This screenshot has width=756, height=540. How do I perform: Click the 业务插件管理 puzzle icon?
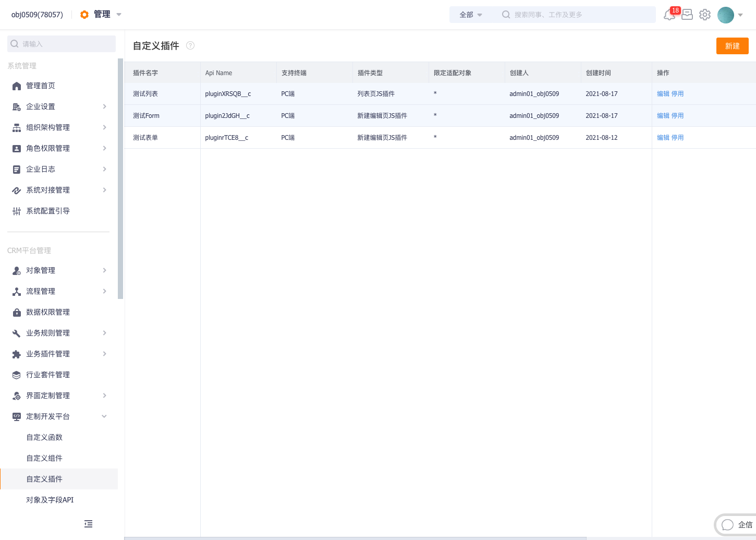point(17,354)
